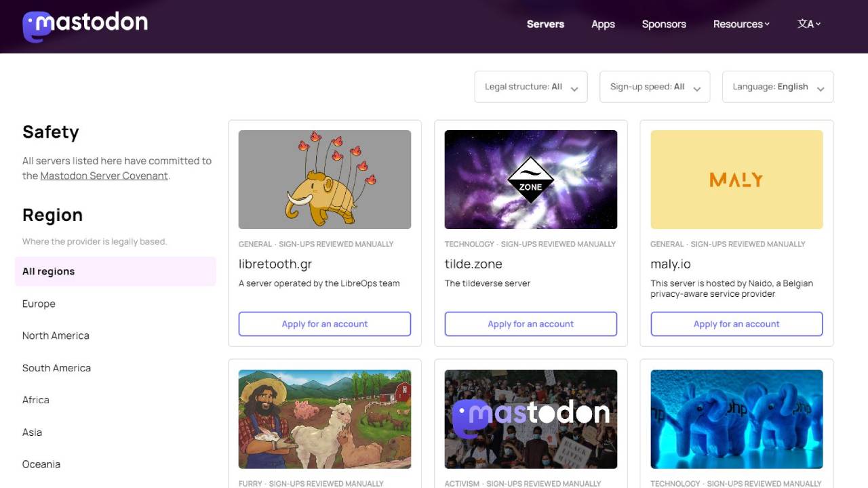Screen dimensions: 868x488
Task: Click the Safety heading
Action: point(51,131)
